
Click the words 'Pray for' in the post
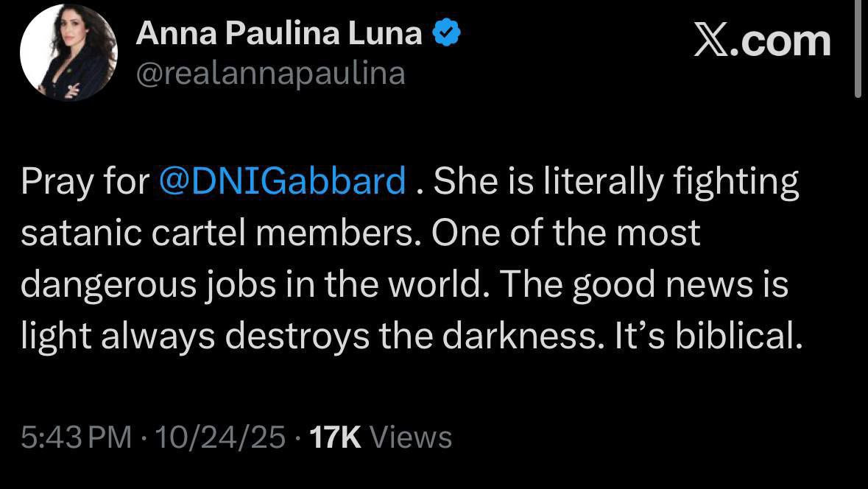85,182
